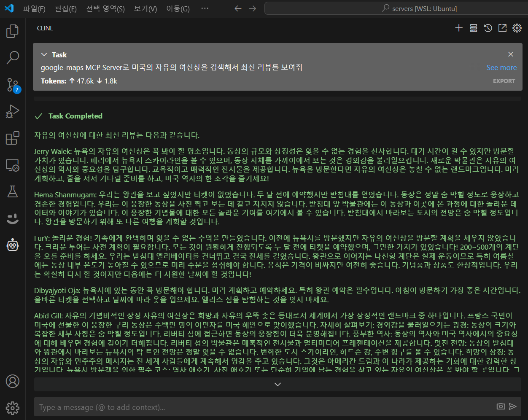Open the Manage gear at bottom of activity bar
528x420 pixels.
[13, 408]
